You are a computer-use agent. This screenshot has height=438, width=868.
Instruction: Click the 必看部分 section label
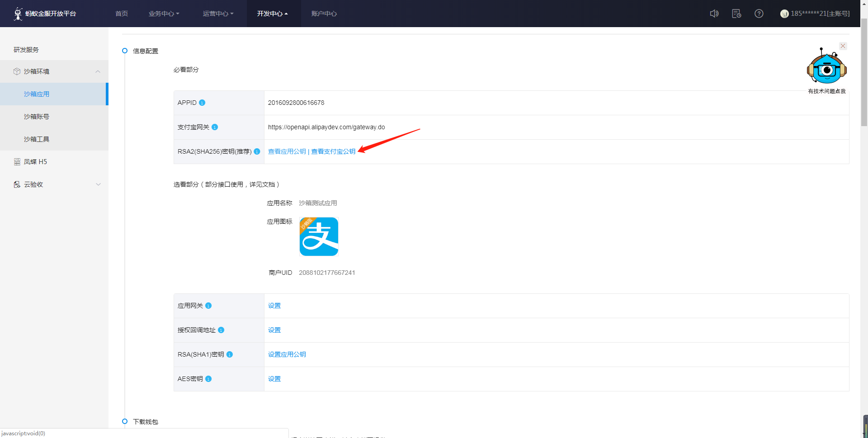click(186, 70)
